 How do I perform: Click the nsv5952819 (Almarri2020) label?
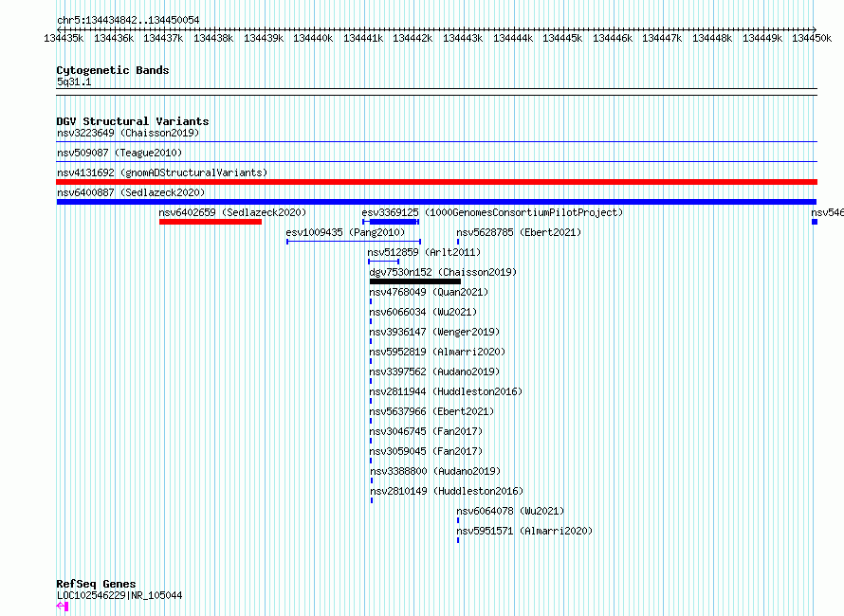(x=437, y=352)
